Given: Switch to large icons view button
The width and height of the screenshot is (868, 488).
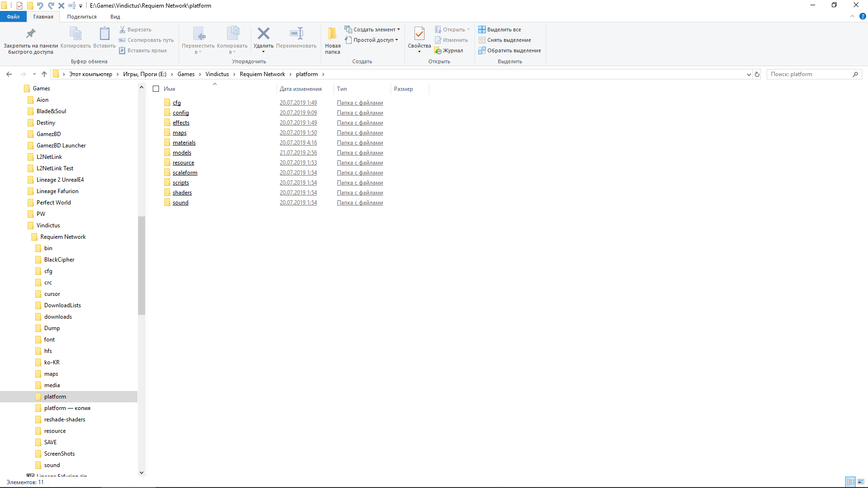Looking at the screenshot, I should (861, 482).
